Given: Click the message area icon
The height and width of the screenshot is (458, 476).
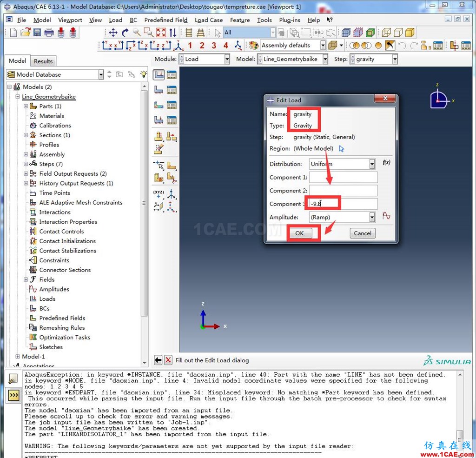Looking at the screenshot, I should pyautogui.click(x=13, y=379).
